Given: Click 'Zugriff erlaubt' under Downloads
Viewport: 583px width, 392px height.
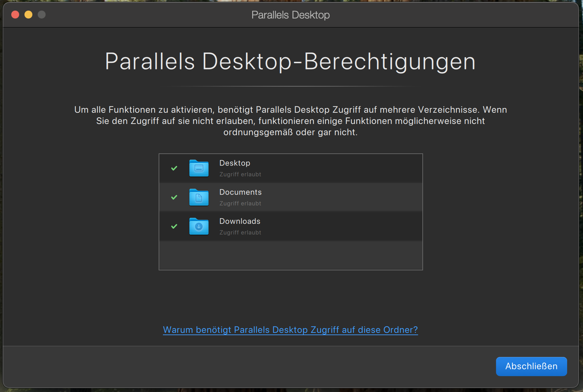Looking at the screenshot, I should [240, 232].
